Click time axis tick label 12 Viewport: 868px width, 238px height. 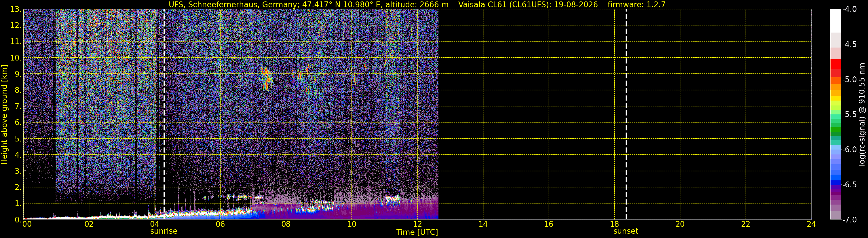(417, 224)
